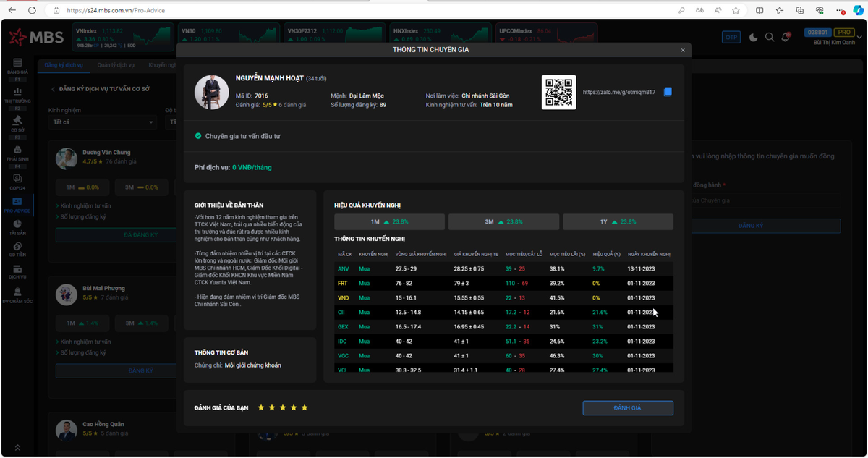This screenshot has height=458, width=868.
Task: Switch performance period to 1Y
Action: 618,222
